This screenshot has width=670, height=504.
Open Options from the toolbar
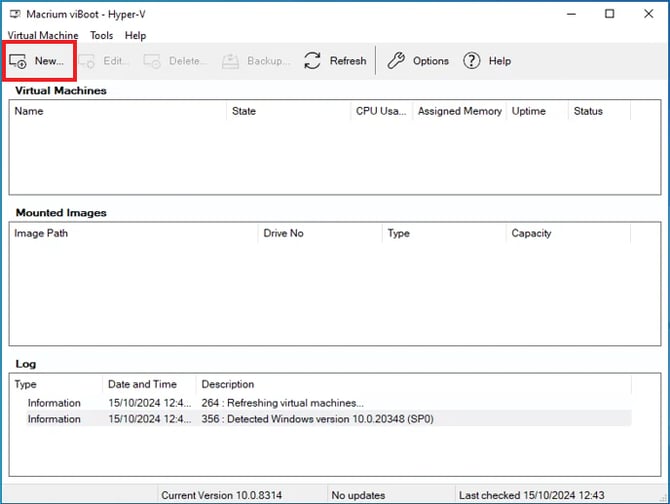tap(418, 61)
